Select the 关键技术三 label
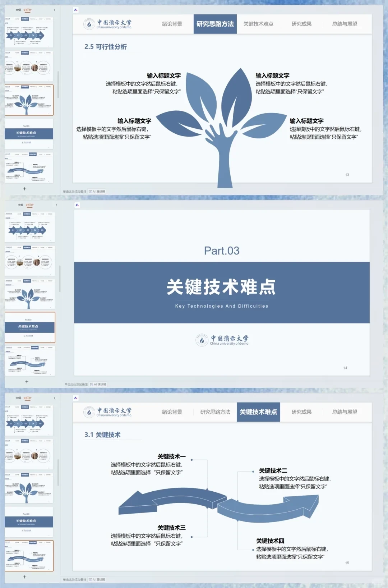Screen dimensions: 388x588 pyautogui.click(x=172, y=528)
